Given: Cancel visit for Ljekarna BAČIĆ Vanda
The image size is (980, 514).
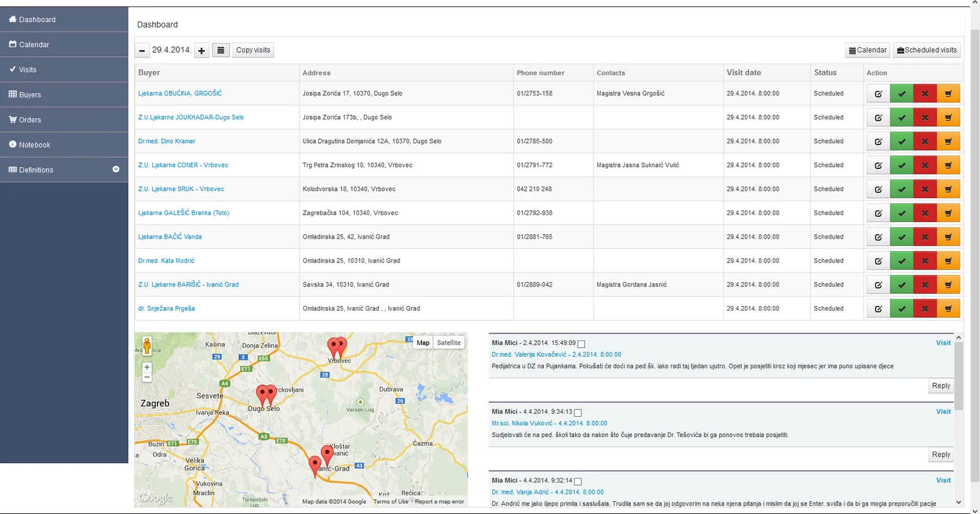Looking at the screenshot, I should click(925, 237).
